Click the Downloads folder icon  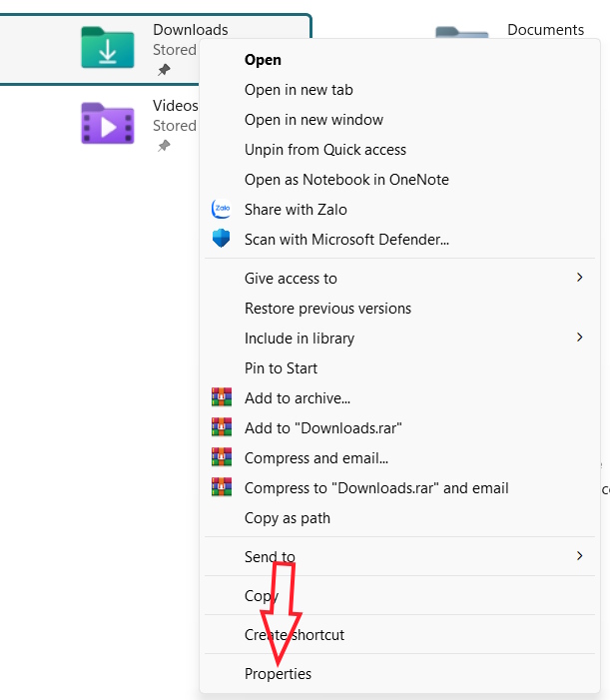pyautogui.click(x=108, y=47)
